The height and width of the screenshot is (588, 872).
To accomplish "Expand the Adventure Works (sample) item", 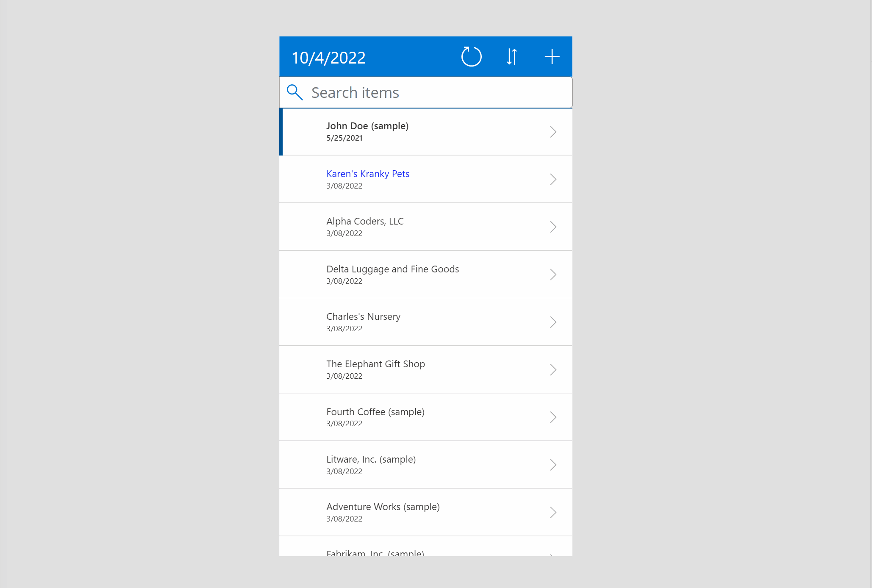I will coord(553,512).
